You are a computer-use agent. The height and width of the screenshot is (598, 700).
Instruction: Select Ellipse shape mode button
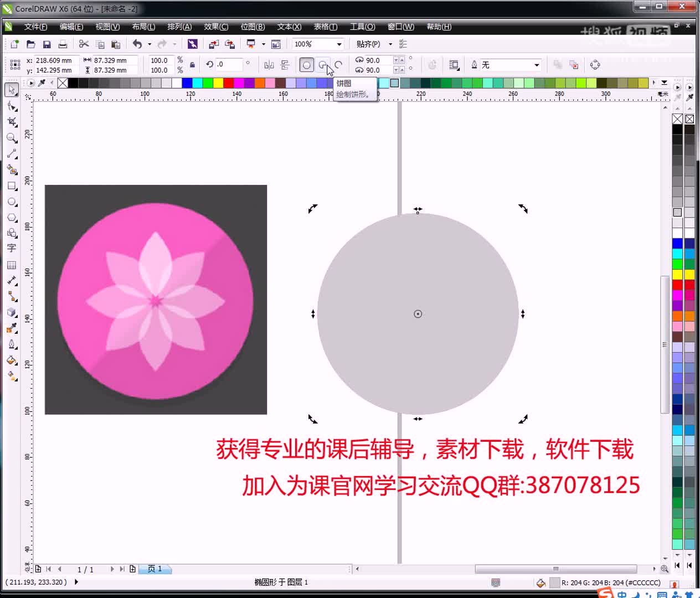click(306, 65)
